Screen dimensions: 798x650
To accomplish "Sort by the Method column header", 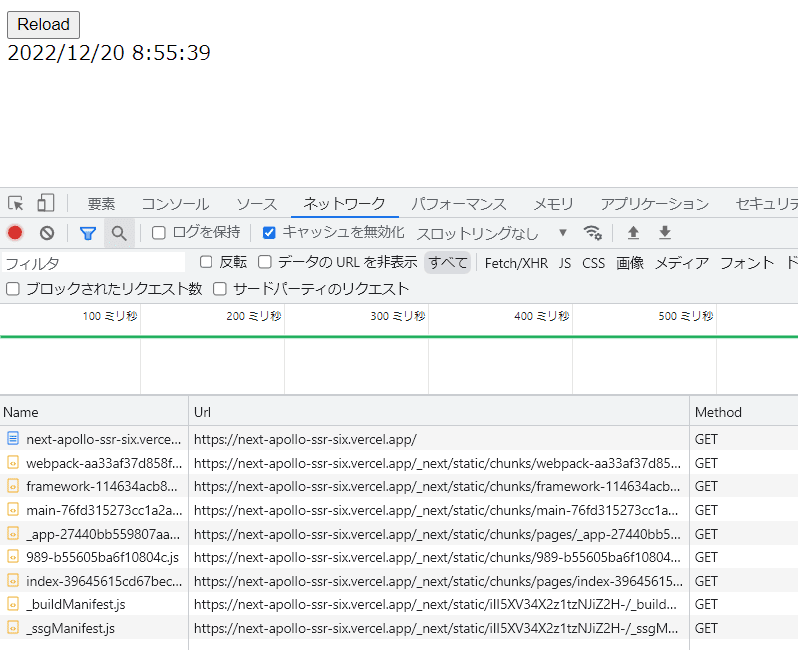I will (x=744, y=412).
